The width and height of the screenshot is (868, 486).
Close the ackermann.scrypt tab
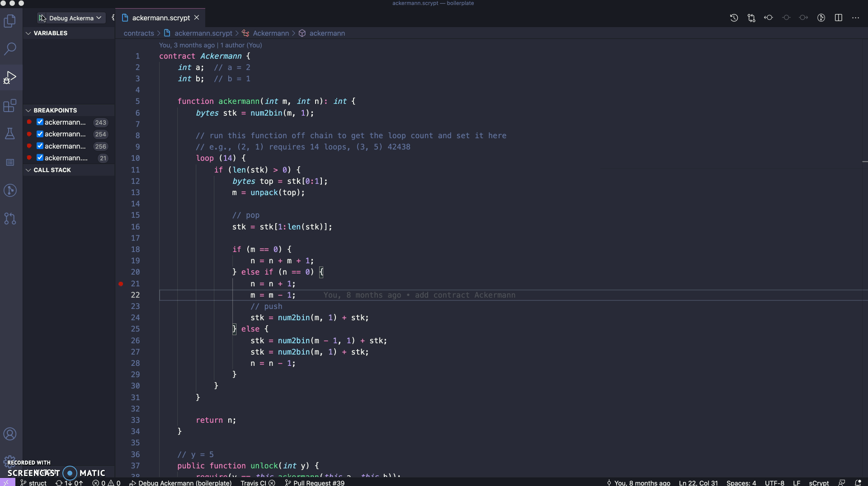197,18
